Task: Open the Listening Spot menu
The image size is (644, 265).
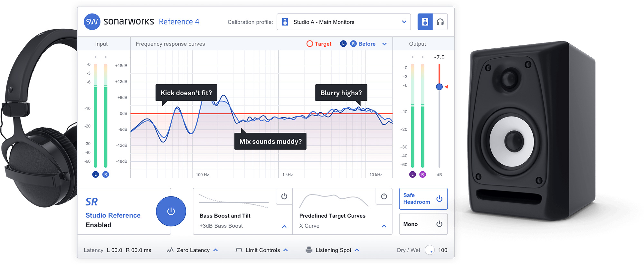Action: tap(357, 250)
